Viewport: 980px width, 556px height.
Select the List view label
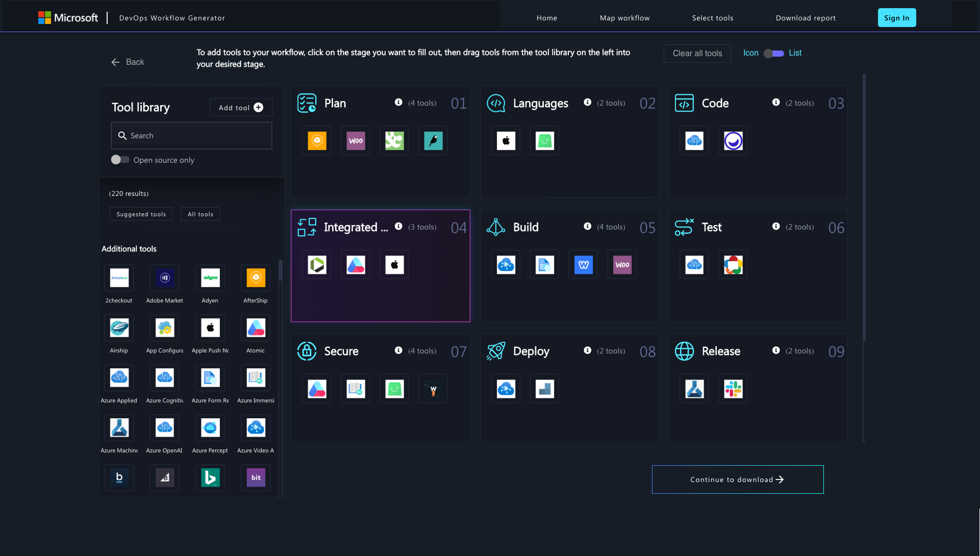(x=795, y=53)
